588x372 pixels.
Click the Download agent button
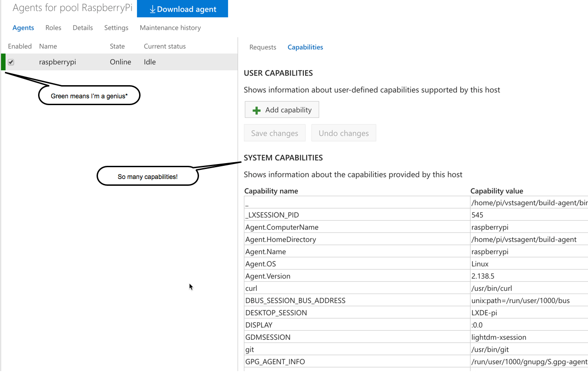click(182, 9)
